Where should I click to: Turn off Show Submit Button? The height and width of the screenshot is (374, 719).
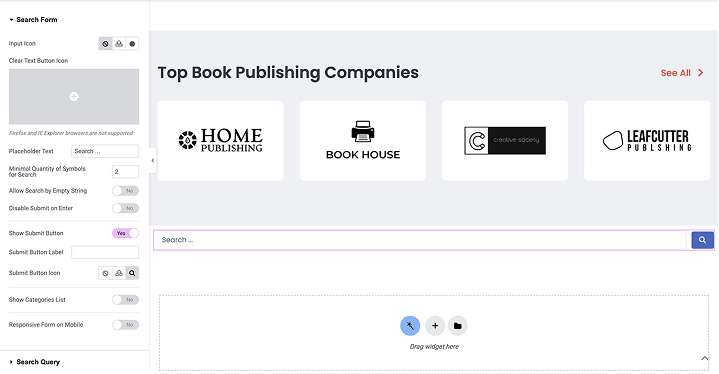click(x=125, y=233)
